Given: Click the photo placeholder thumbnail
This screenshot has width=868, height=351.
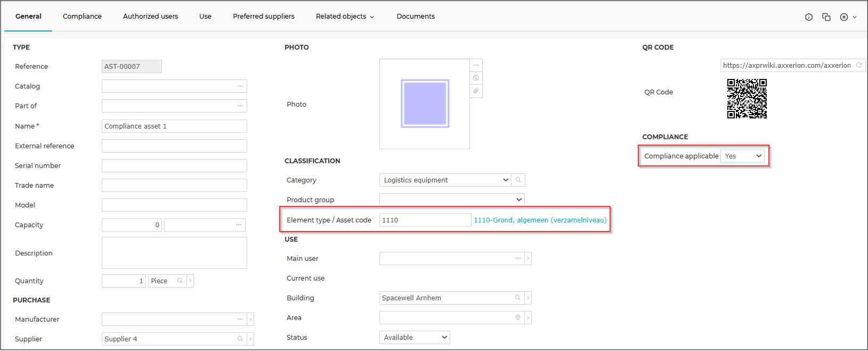Looking at the screenshot, I should (x=425, y=104).
